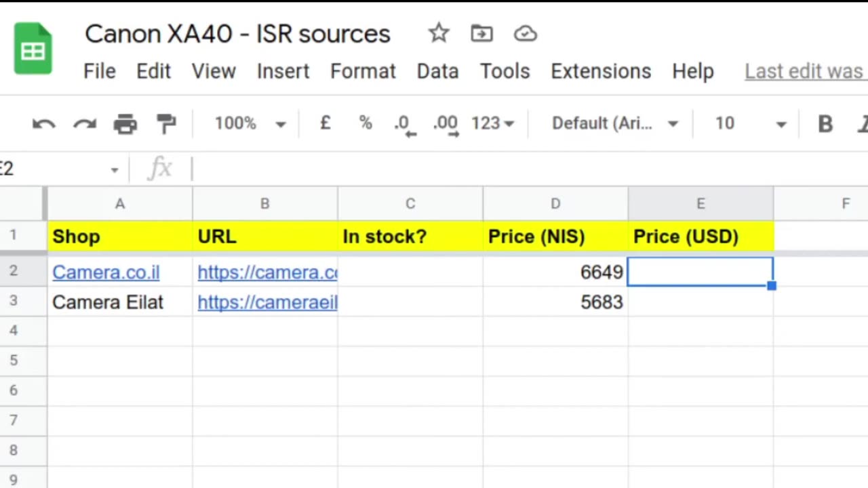Open more number formats 123 dropdown

492,123
